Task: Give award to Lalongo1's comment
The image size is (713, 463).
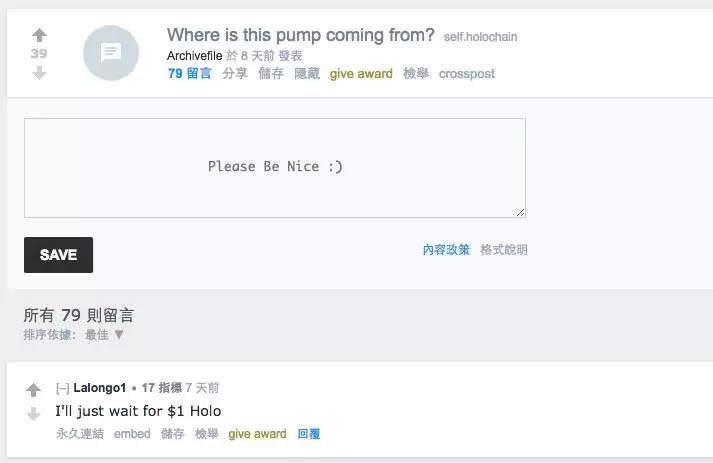Action: (257, 434)
